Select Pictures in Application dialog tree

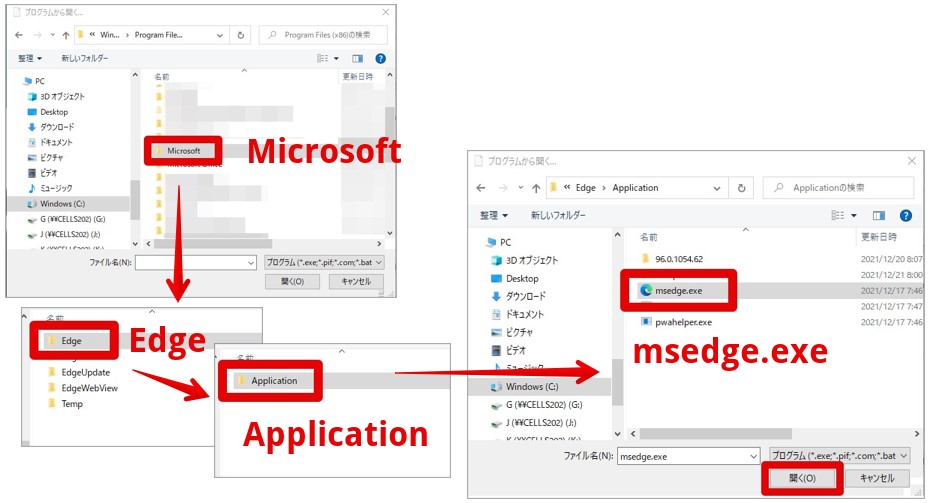(x=512, y=332)
